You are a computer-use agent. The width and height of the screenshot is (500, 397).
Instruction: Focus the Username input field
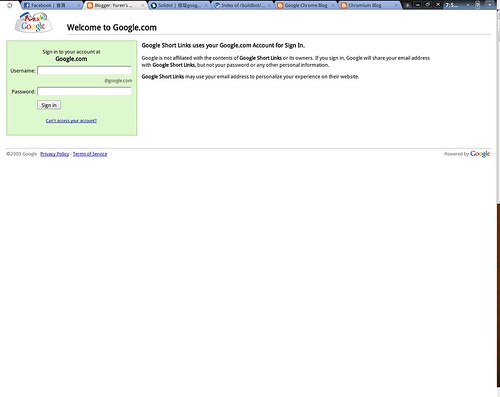[x=84, y=70]
